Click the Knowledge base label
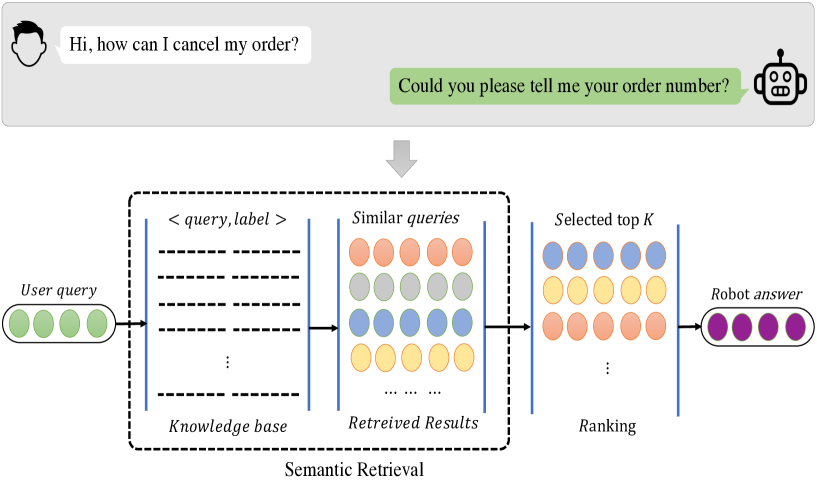This screenshot has width=817, height=491. pos(227,427)
